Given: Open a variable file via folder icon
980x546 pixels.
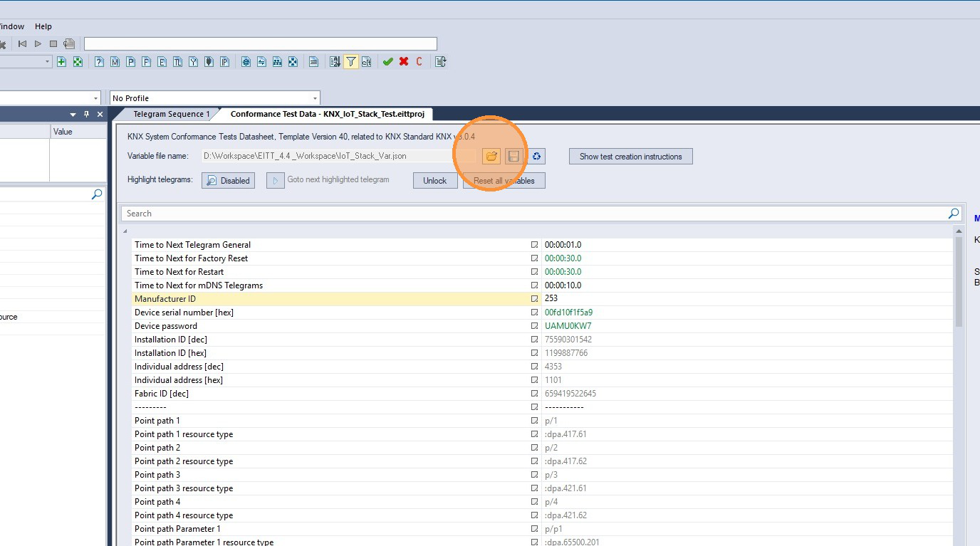Looking at the screenshot, I should click(x=491, y=156).
